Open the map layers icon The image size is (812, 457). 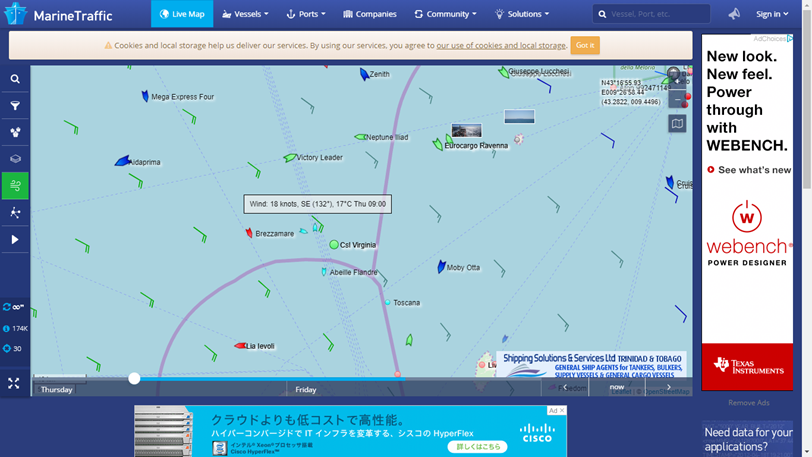(x=15, y=159)
